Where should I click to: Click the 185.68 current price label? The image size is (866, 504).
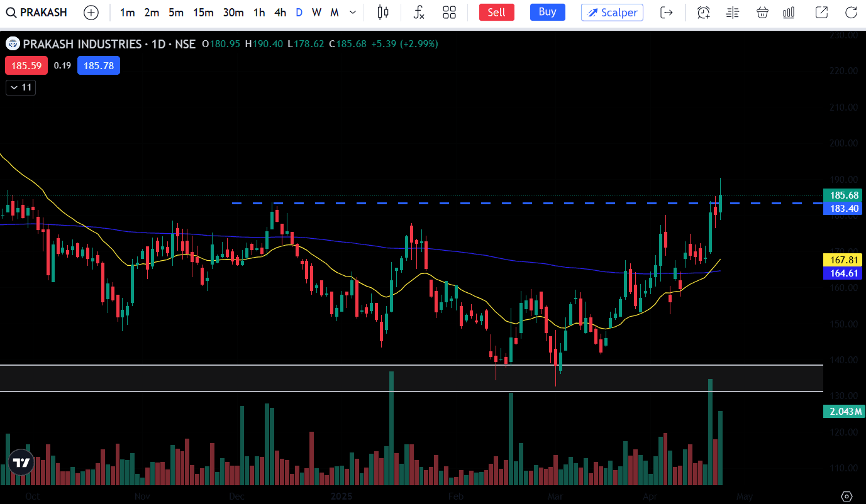coord(842,195)
